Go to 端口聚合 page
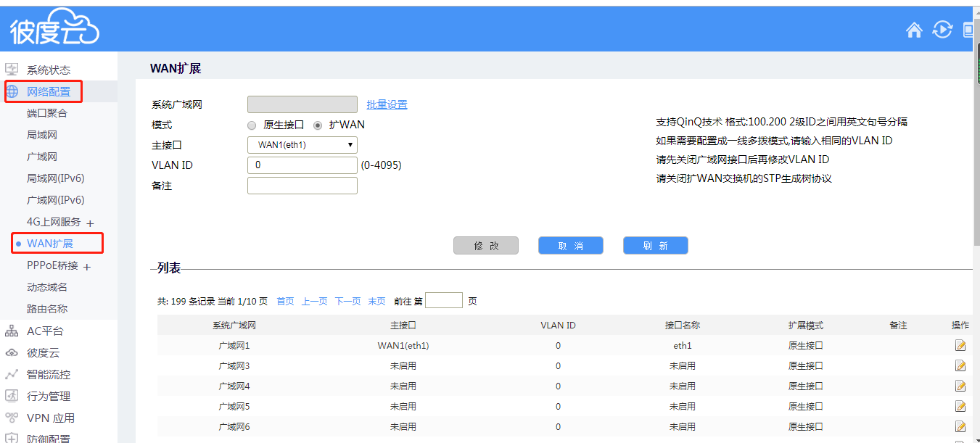 47,114
